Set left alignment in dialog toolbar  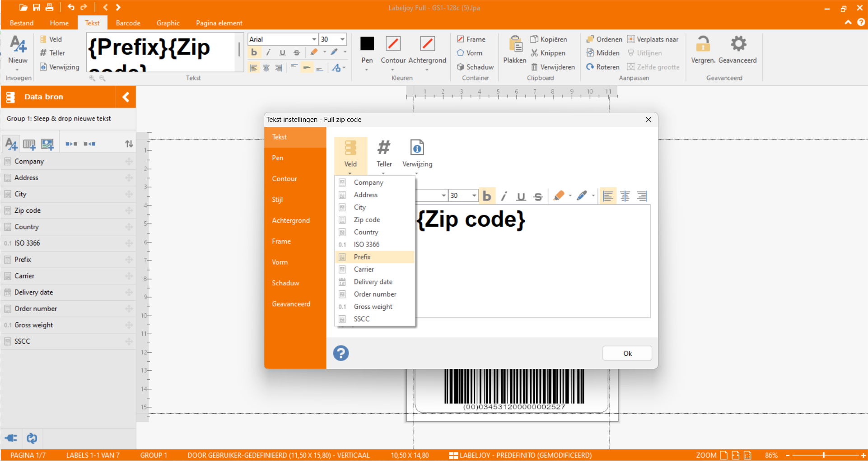coord(608,196)
